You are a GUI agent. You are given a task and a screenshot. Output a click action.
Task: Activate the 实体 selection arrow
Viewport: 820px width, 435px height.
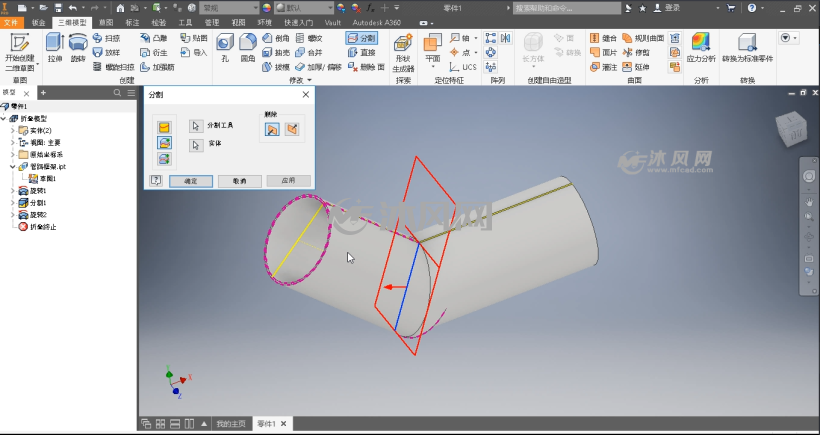tap(196, 145)
